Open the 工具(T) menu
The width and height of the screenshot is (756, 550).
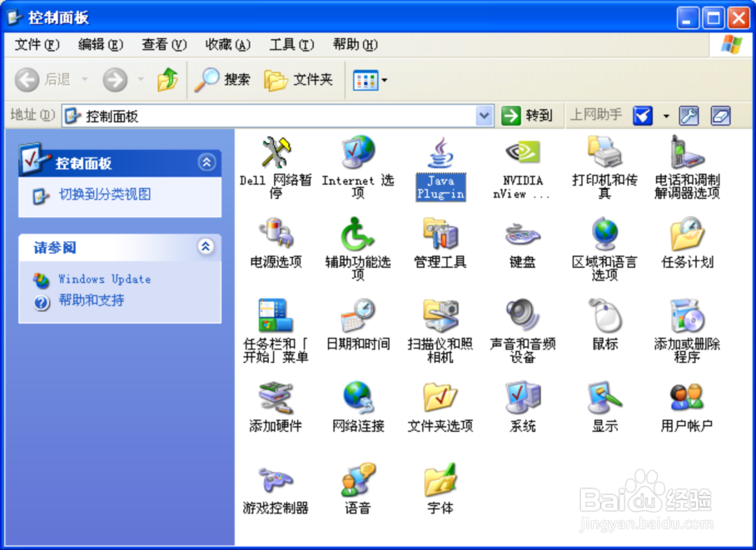[291, 45]
